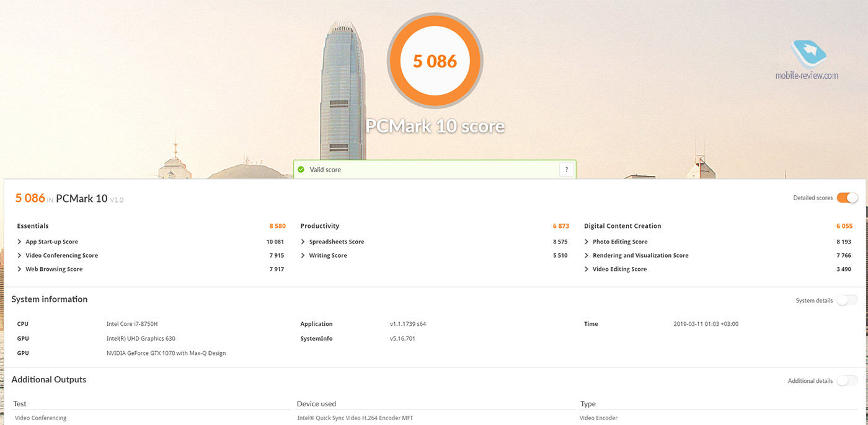The image size is (868, 425).
Task: Click the Valid score status bar
Action: coord(434,170)
